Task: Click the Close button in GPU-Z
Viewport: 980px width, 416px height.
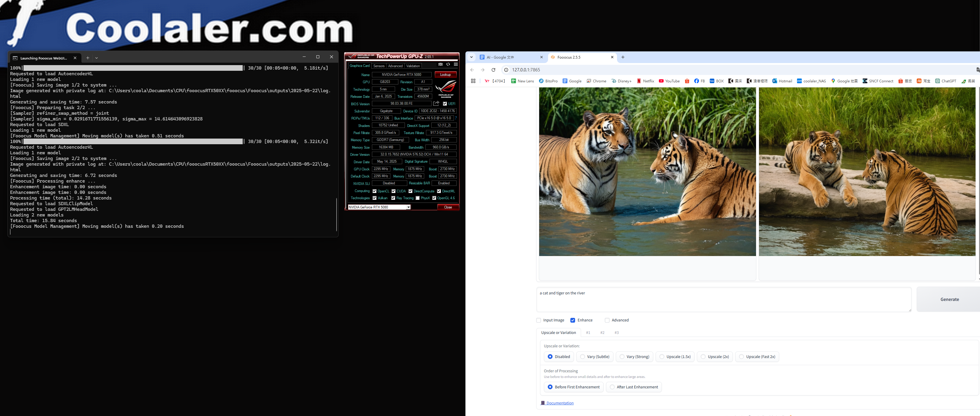Action: (x=448, y=207)
